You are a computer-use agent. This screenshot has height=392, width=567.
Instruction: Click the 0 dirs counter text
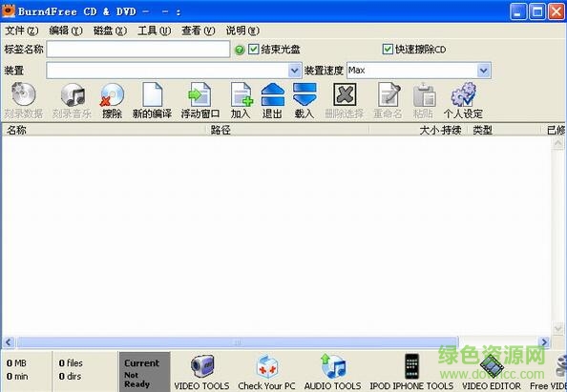pos(70,377)
